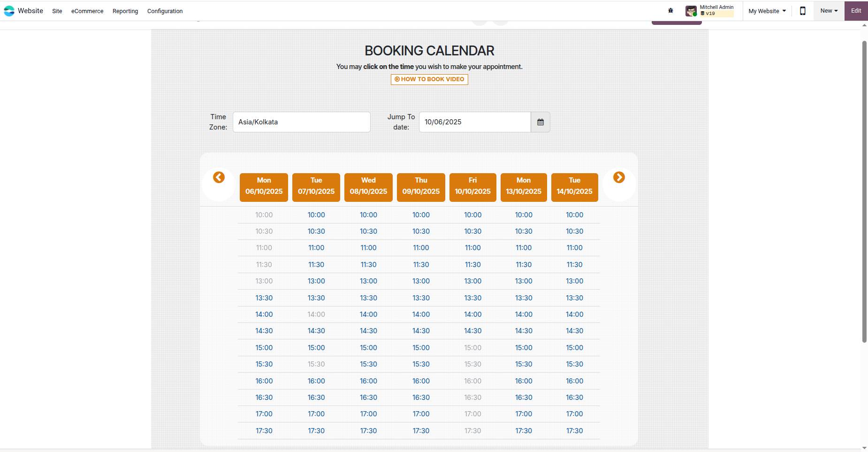Image resolution: width=868 pixels, height=452 pixels.
Task: Click scrollbar down arrow
Action: tap(864, 448)
